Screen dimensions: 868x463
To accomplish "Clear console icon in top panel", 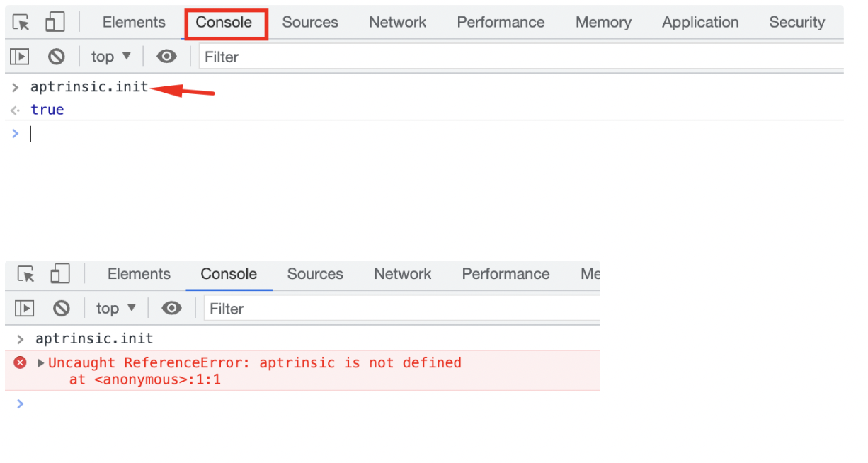I will 57,57.
